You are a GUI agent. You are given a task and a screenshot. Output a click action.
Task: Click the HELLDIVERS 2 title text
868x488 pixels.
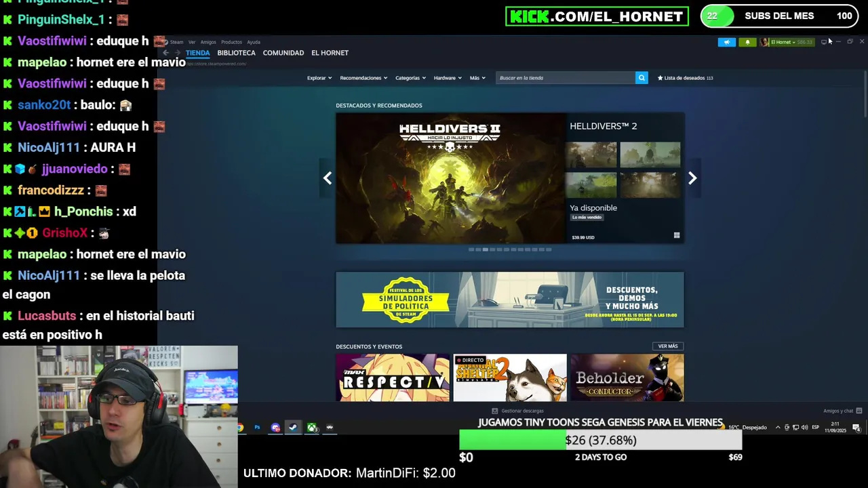pyautogui.click(x=603, y=126)
